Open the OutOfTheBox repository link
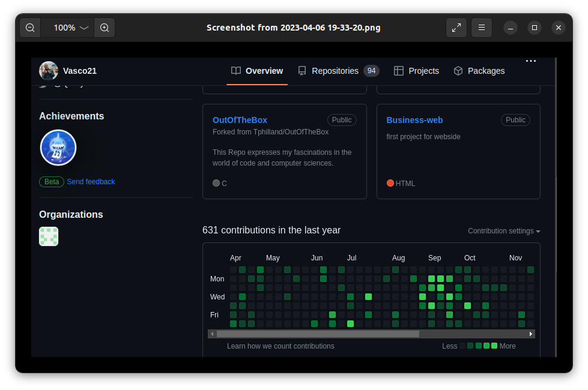 pyautogui.click(x=240, y=120)
